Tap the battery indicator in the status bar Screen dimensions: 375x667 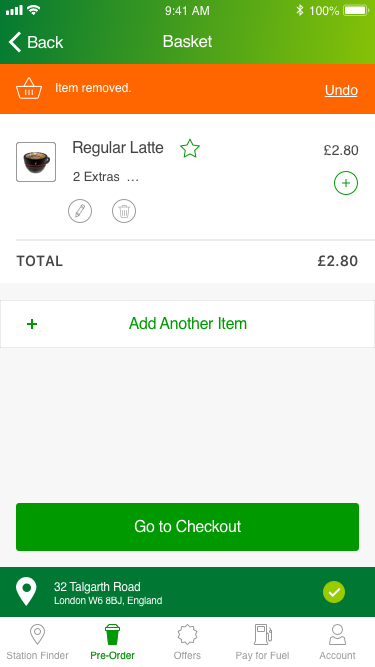click(356, 10)
